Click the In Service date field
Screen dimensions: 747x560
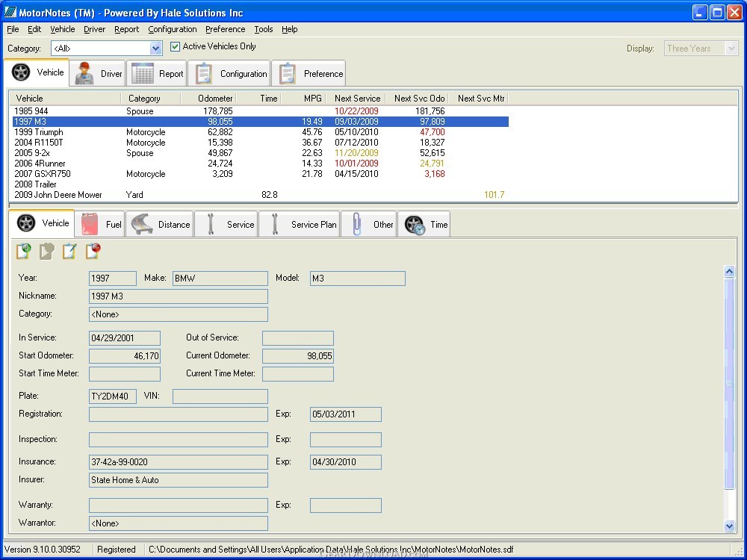click(x=125, y=338)
